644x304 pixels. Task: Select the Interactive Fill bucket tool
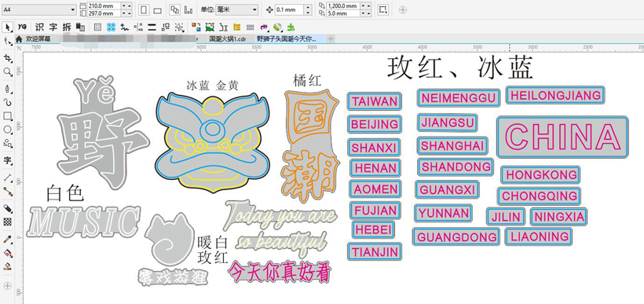[x=7, y=253]
